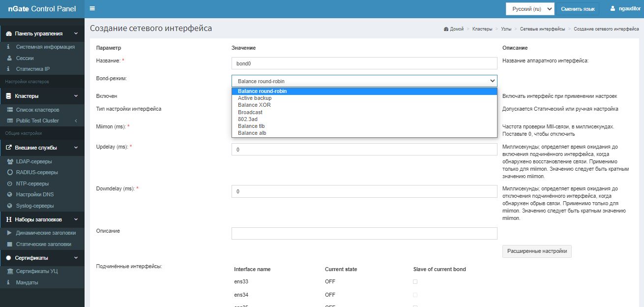Go to Узлы breadcrumb link

tap(506, 29)
